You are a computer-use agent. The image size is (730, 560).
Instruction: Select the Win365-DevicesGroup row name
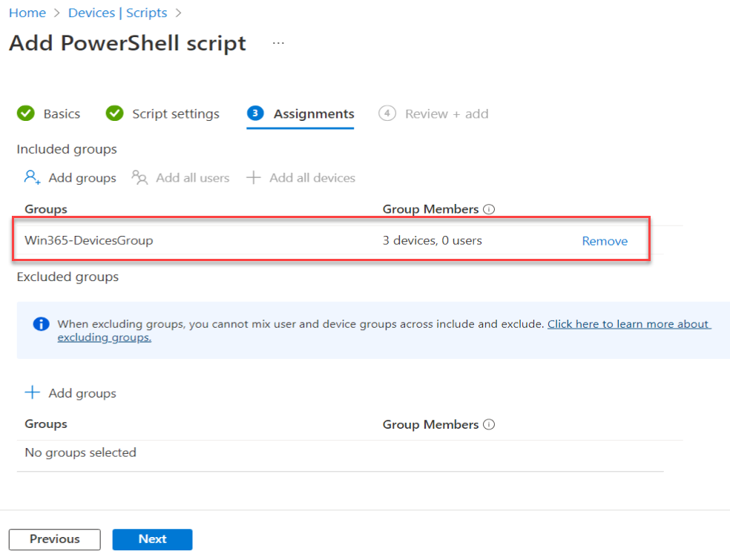[x=89, y=240]
